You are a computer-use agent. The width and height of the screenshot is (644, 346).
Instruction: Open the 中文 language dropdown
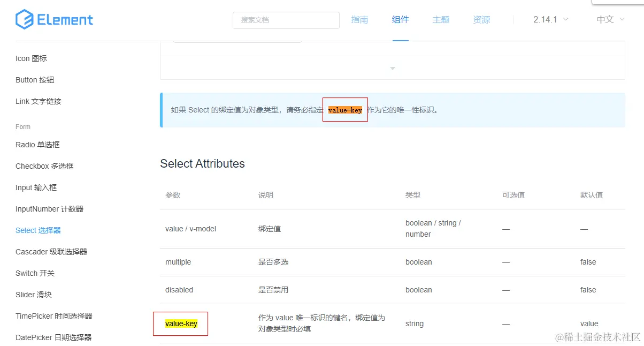coord(609,19)
